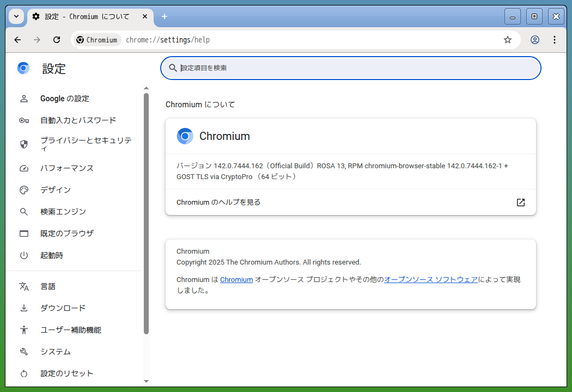Click the key icon for 自動入力とパスワード
The image size is (572, 392).
tap(24, 120)
